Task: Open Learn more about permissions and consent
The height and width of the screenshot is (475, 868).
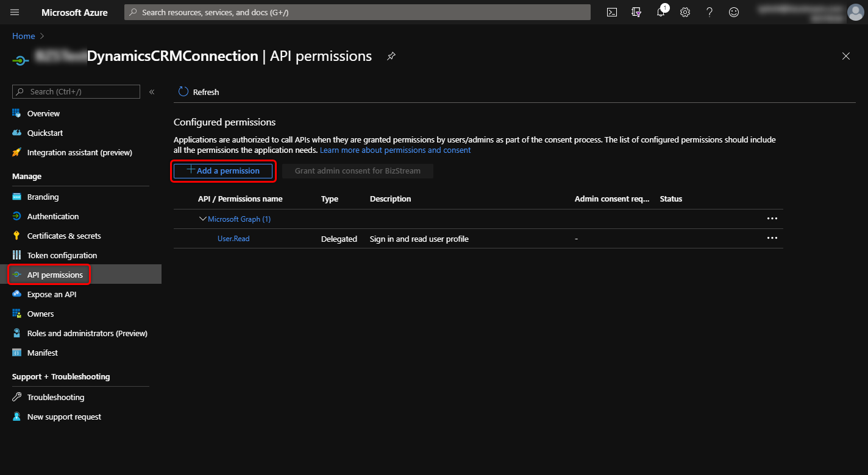Action: point(395,150)
